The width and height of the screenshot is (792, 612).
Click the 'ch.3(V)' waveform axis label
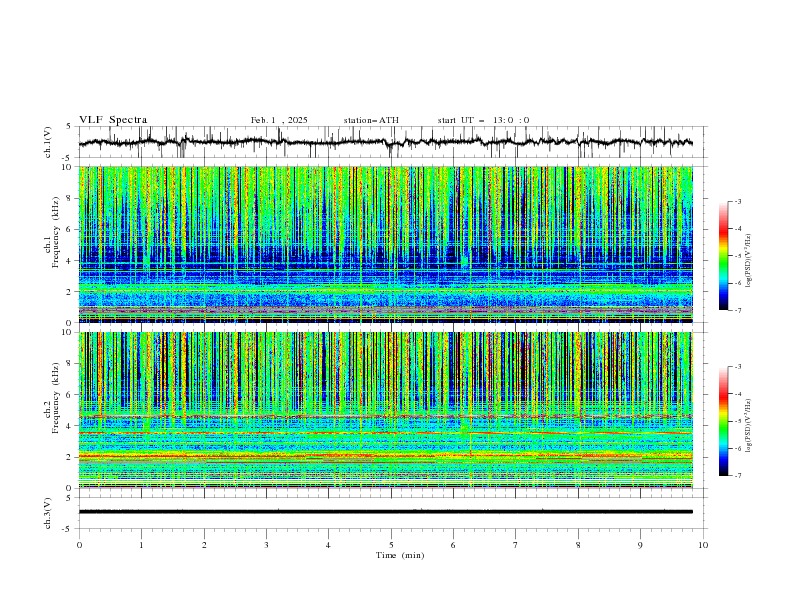[48, 513]
